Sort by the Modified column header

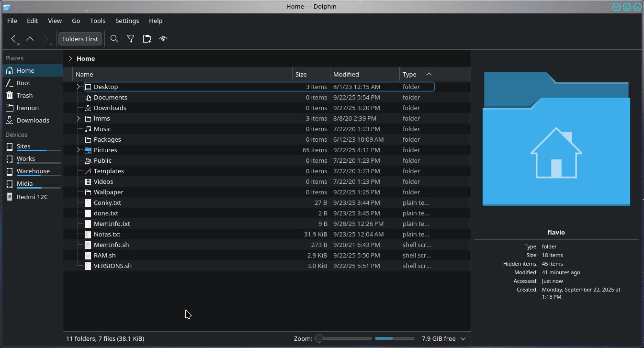tap(364, 74)
